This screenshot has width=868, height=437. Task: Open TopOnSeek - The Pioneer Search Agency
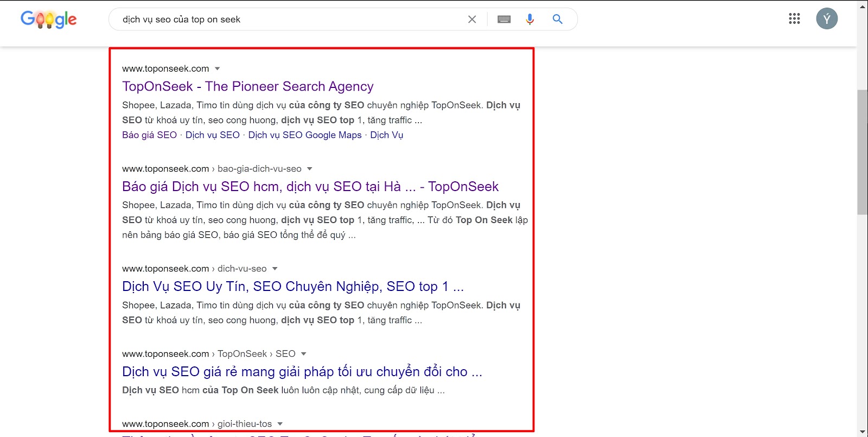click(x=247, y=86)
